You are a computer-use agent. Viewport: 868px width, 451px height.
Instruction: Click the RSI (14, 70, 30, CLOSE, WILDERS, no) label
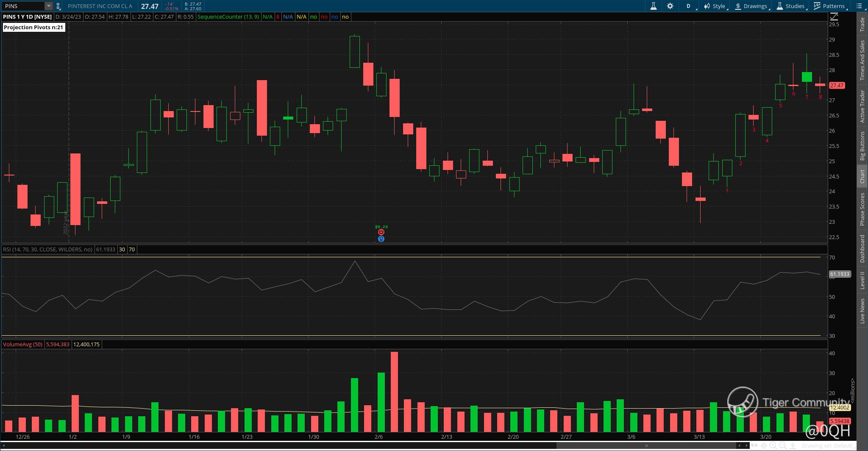47,249
